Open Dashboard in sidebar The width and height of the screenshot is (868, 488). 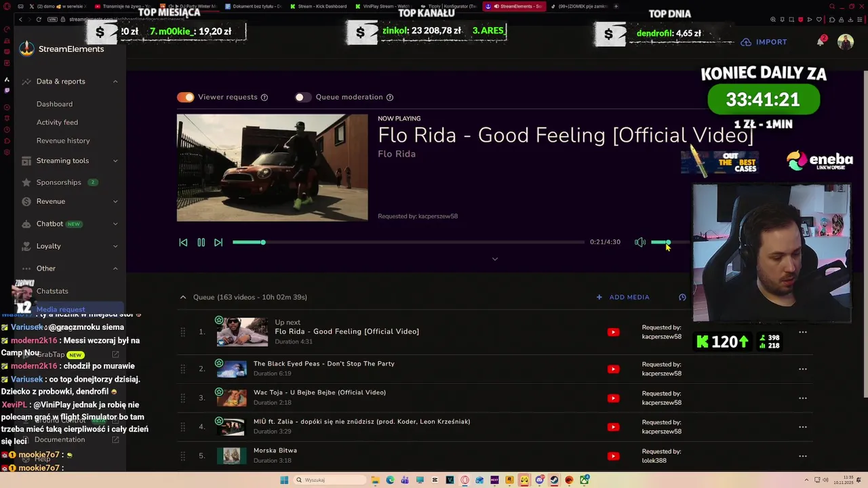54,104
